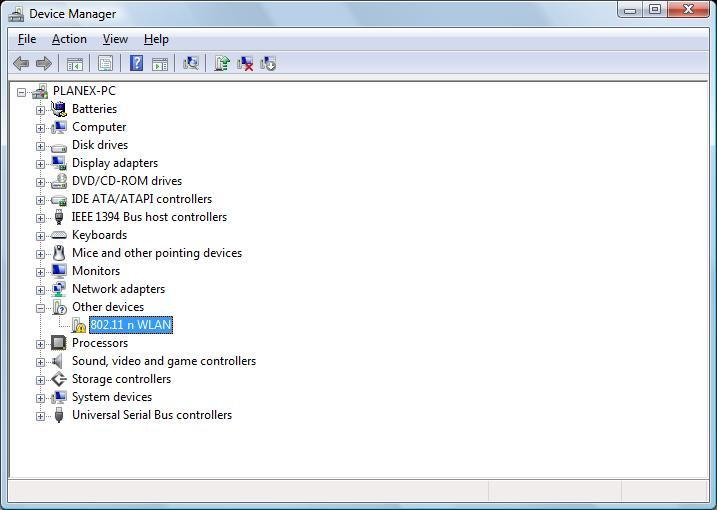This screenshot has height=510, width=717.
Task: Expand the Display adapters node
Action: (x=40, y=164)
